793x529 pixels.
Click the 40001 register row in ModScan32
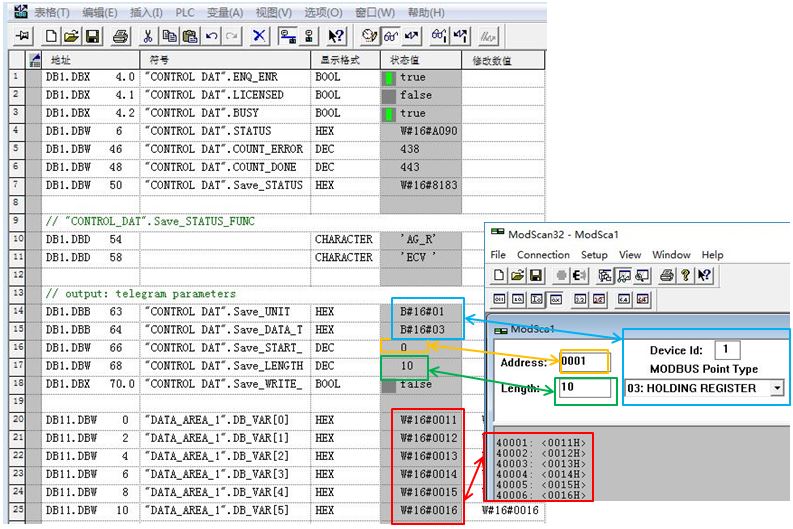tap(540, 443)
